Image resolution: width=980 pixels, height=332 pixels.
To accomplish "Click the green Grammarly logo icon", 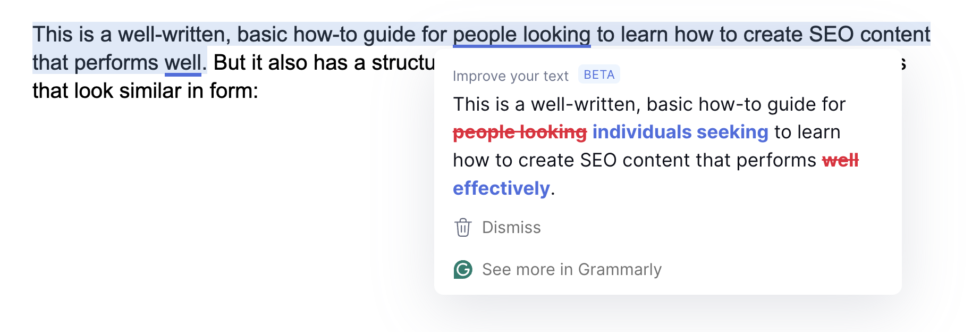I will click(x=463, y=270).
